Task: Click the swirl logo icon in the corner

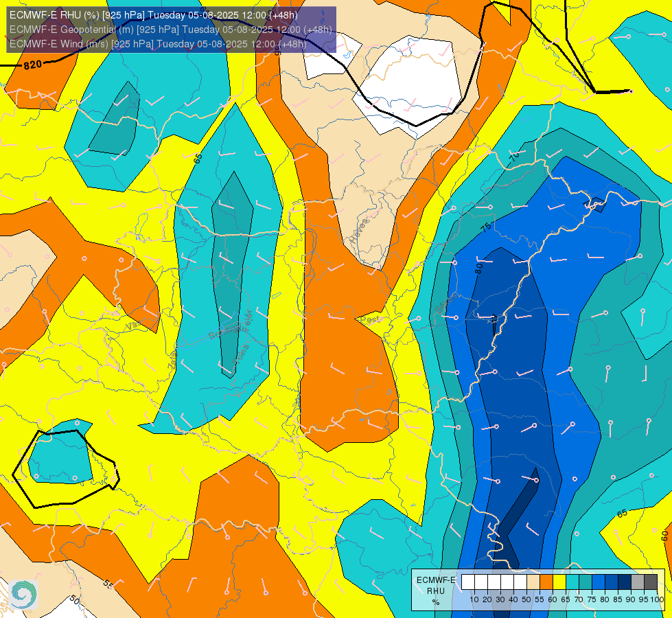Action: point(23,594)
